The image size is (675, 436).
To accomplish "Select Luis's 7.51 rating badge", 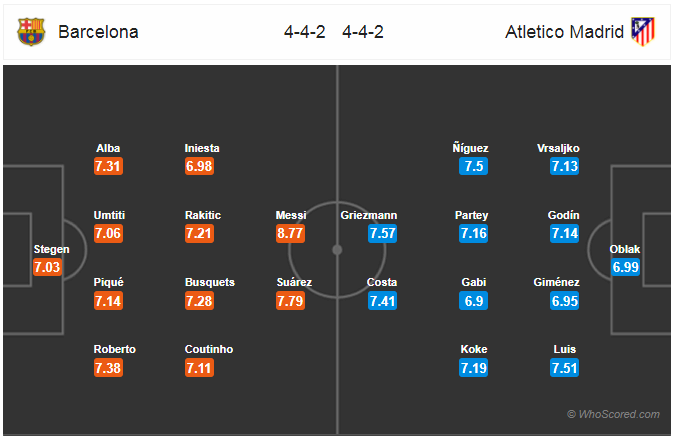I will pyautogui.click(x=564, y=368).
